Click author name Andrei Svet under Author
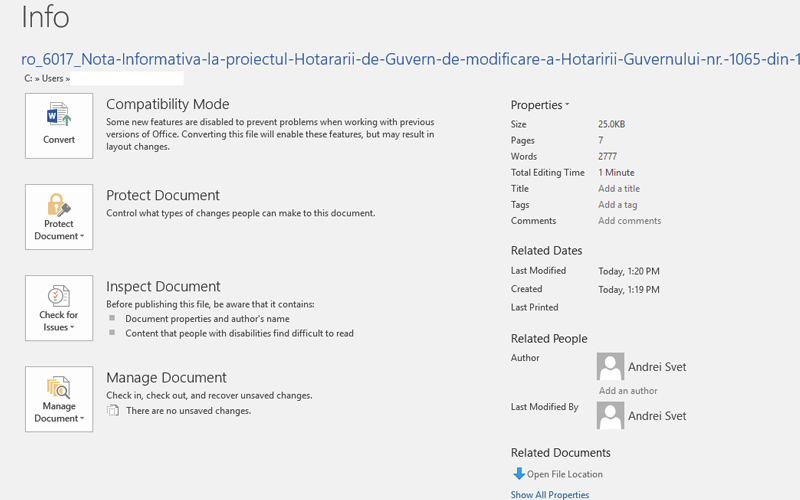The width and height of the screenshot is (800, 500). tap(657, 367)
